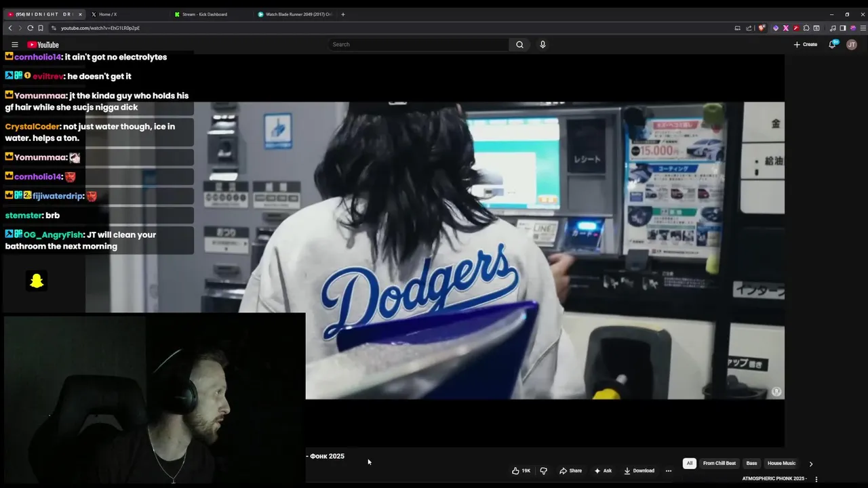Open the JT account avatar menu
Screen dimensions: 868x488
[x=852, y=45]
